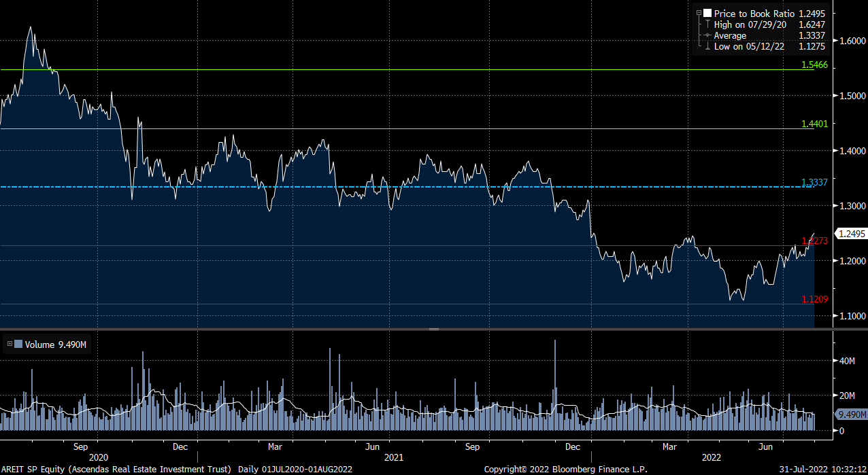Click the white Price to Book Ratio swatch
868x475 pixels.
[707, 13]
